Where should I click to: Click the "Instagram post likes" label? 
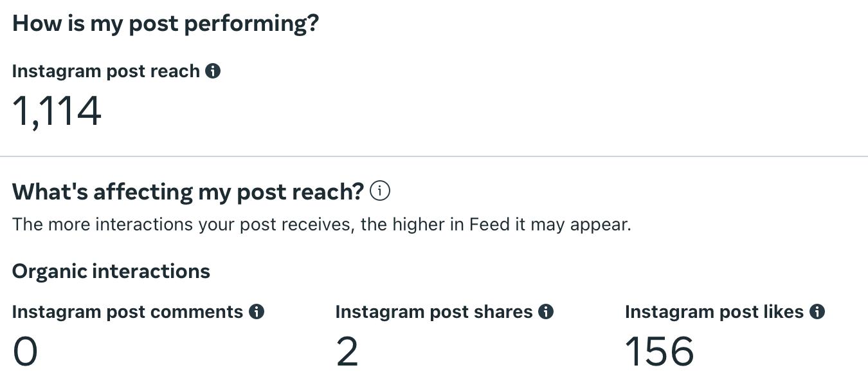point(714,312)
